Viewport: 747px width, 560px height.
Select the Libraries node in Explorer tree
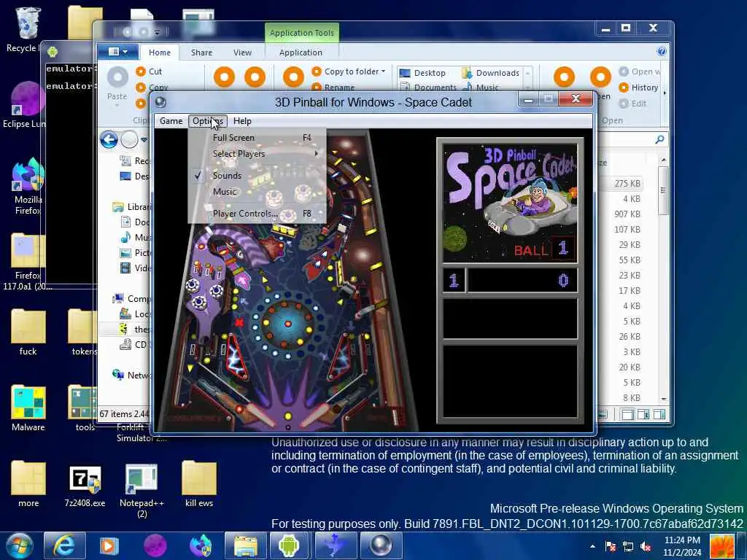[133, 206]
